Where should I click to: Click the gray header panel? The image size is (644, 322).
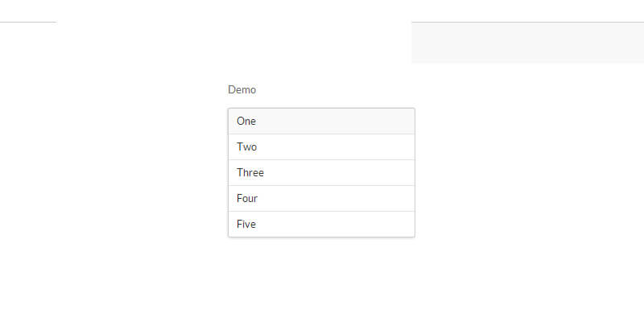(x=527, y=43)
